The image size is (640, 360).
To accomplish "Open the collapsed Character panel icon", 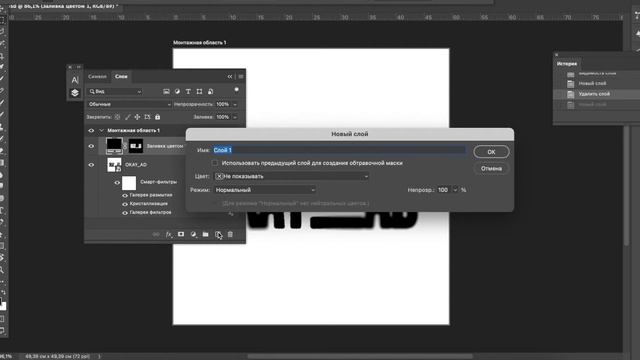I will 75,80.
